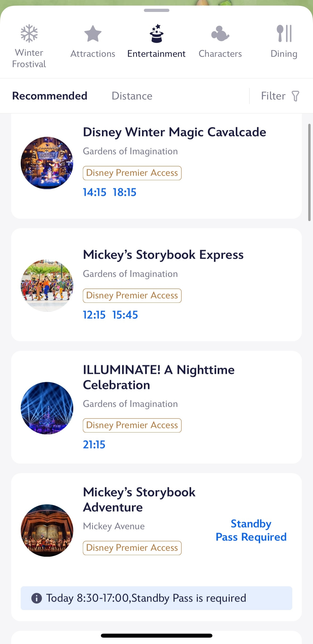Switch to the Recommended sort tab
Screen dimensions: 313x644
click(50, 96)
